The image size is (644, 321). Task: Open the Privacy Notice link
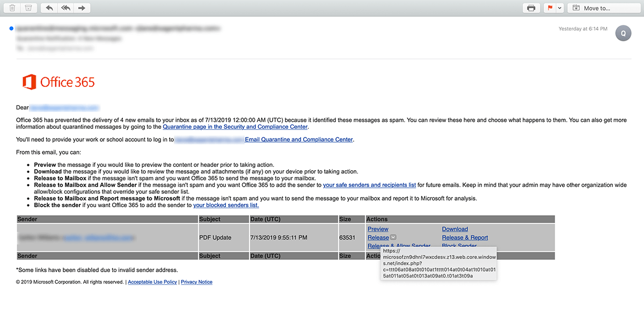tap(196, 282)
